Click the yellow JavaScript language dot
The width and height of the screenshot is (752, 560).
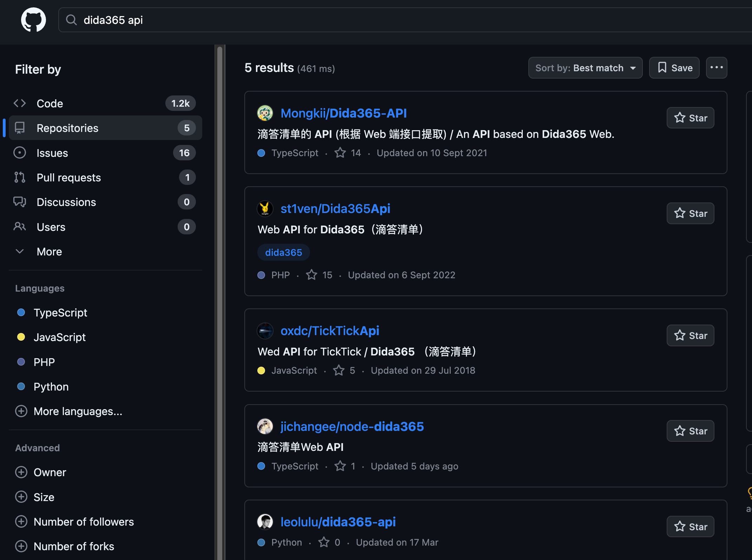coord(21,337)
